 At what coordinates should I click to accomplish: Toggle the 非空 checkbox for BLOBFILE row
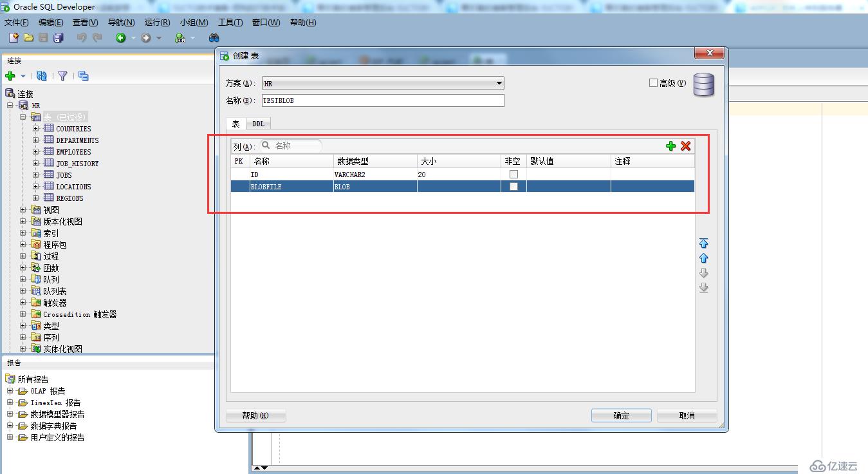tap(513, 187)
